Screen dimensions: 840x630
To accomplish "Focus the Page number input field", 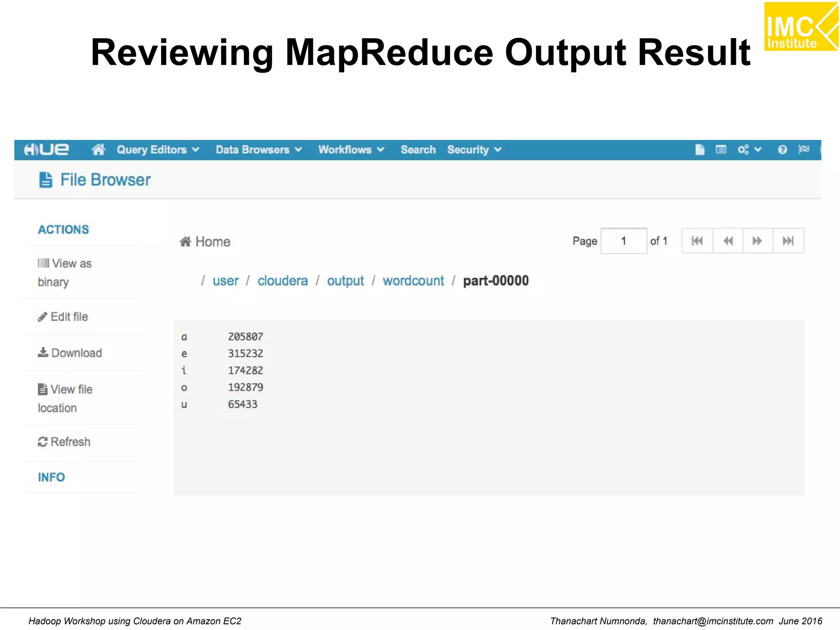I will pos(624,241).
